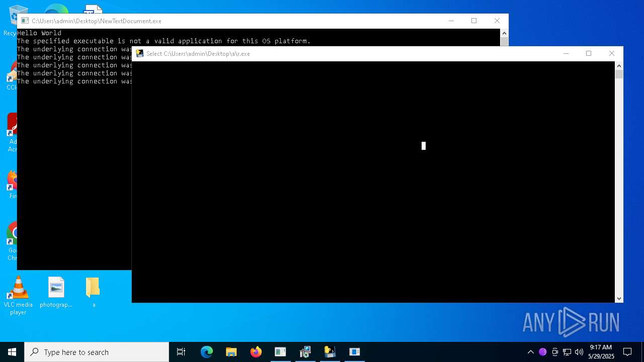Click the NewTextDocument.exe title bar path text
This screenshot has height=362, width=644.
97,21
